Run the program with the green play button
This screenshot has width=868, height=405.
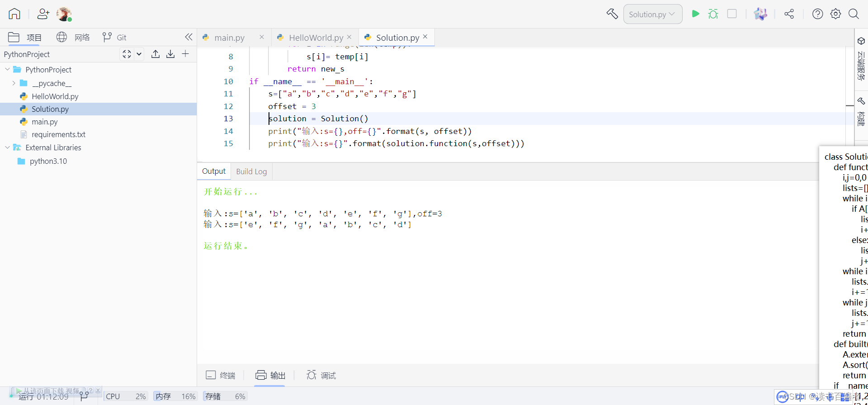click(696, 14)
